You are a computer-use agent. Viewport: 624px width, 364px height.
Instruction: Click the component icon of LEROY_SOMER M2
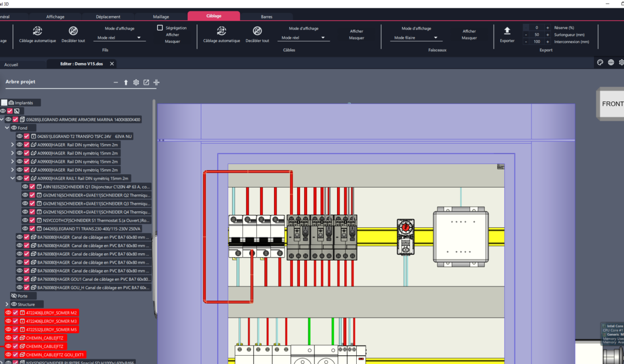tap(22, 313)
